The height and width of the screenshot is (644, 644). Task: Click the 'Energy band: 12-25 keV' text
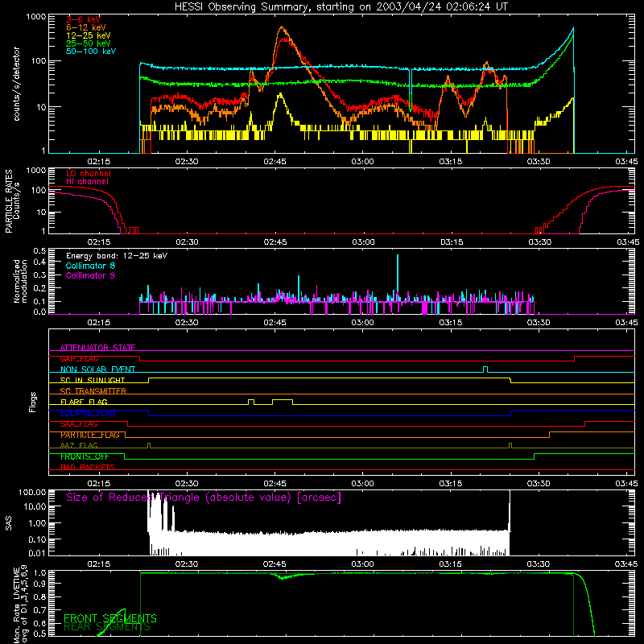tap(117, 256)
